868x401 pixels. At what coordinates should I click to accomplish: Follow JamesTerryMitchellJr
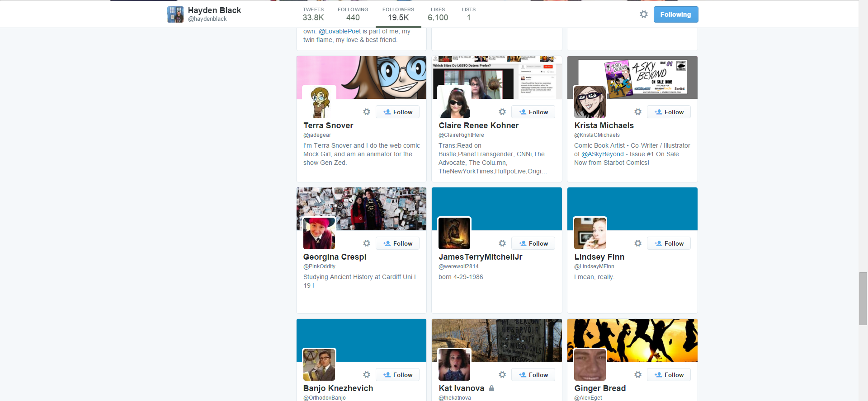click(533, 243)
